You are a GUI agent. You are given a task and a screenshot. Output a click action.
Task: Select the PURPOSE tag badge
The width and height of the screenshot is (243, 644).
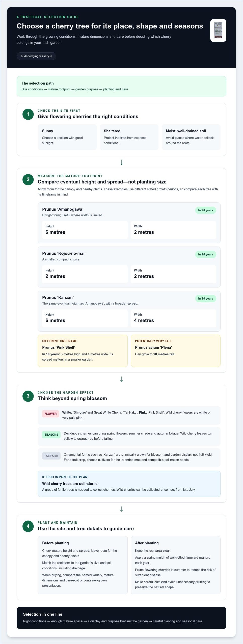51,456
